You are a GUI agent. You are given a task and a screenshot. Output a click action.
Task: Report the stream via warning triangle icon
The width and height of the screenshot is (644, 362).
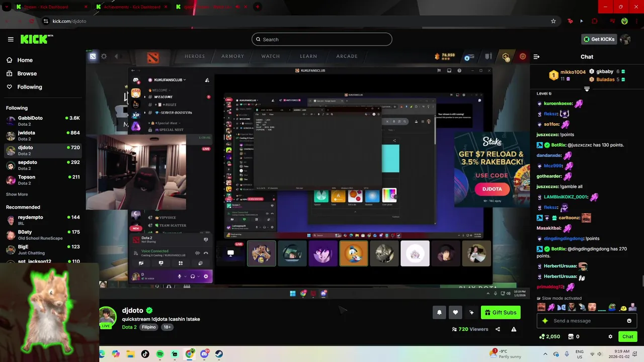[514, 329]
